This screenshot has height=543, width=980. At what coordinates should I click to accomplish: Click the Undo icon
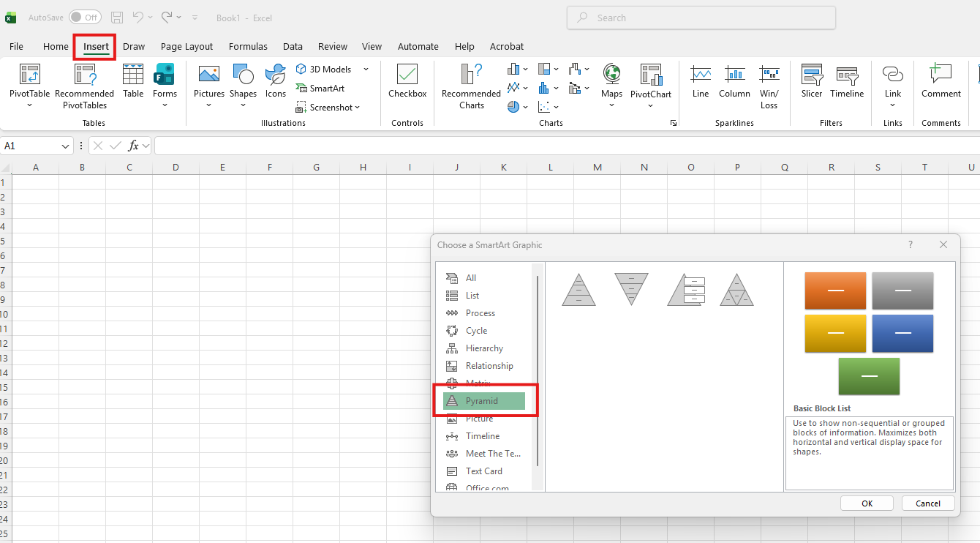(x=138, y=17)
